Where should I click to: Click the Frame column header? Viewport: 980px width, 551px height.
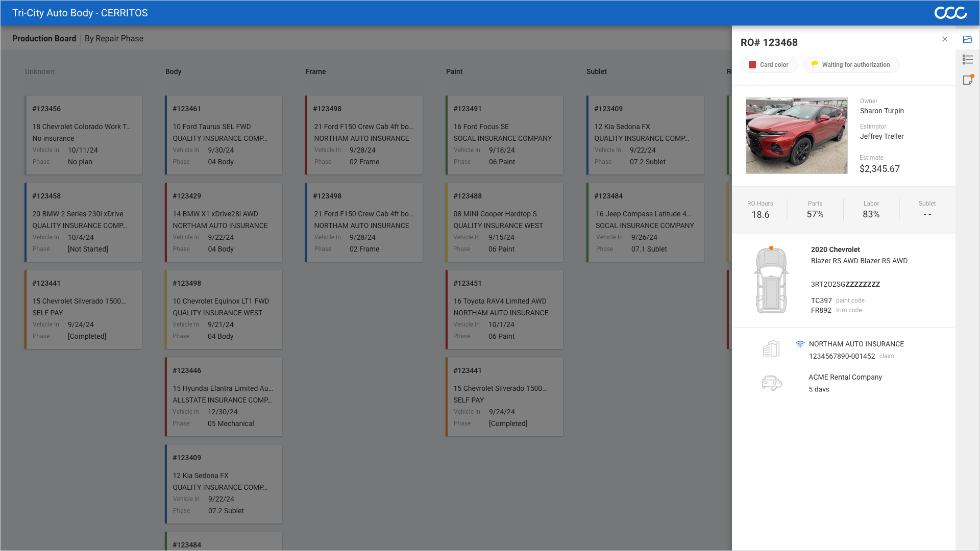coord(315,71)
